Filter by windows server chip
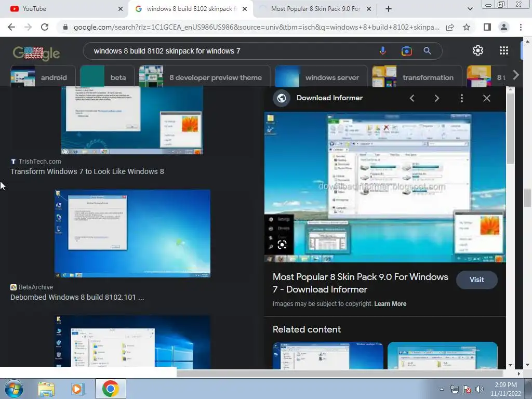This screenshot has height=399, width=532. pyautogui.click(x=321, y=77)
